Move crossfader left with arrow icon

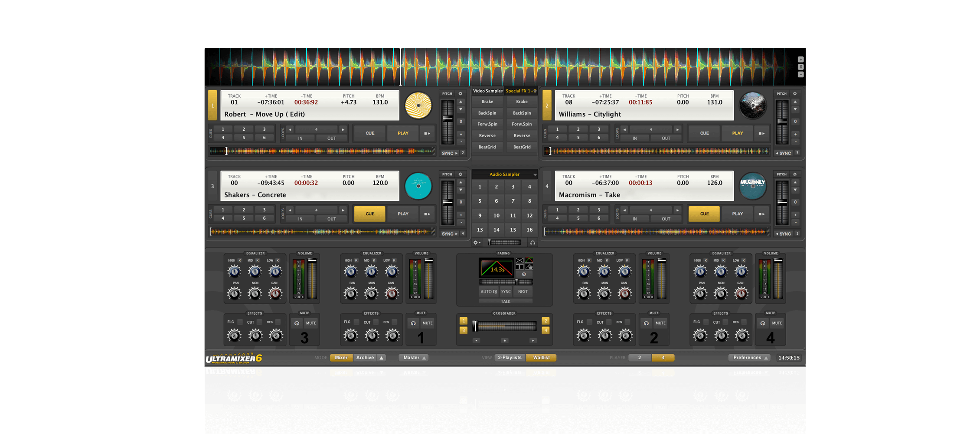click(x=477, y=341)
